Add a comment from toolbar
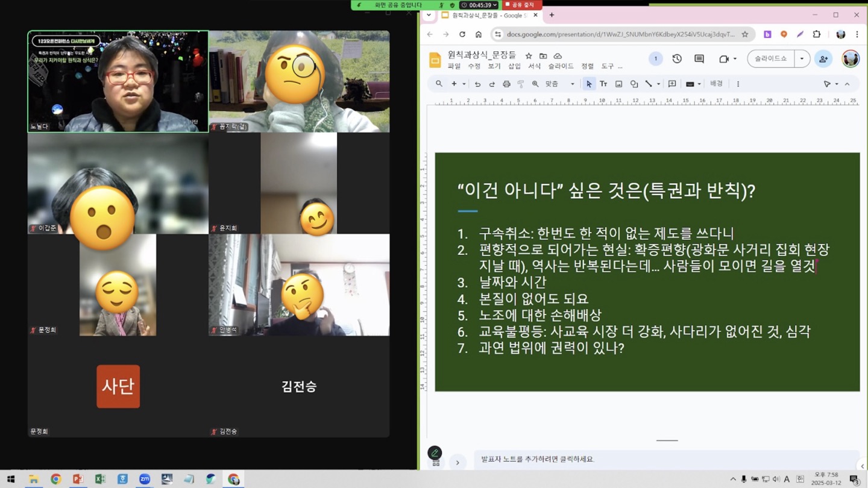The image size is (868, 488). click(672, 84)
